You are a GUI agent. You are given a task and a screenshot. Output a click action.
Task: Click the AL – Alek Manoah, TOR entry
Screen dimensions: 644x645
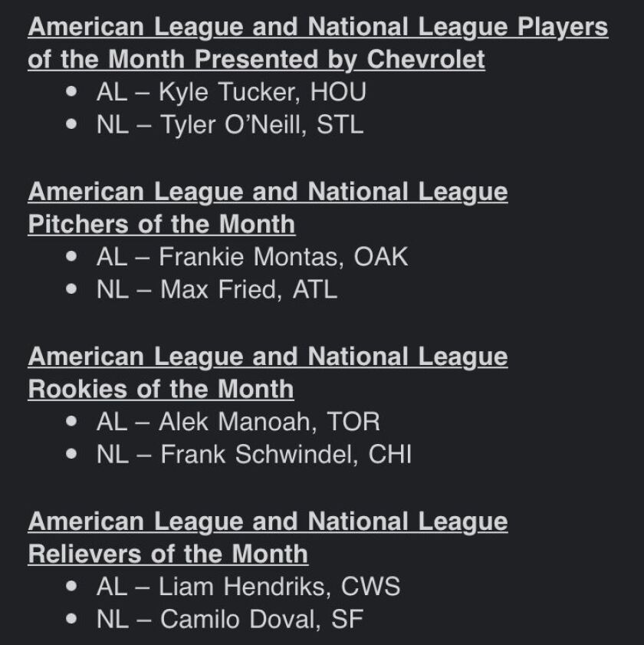[x=238, y=422]
